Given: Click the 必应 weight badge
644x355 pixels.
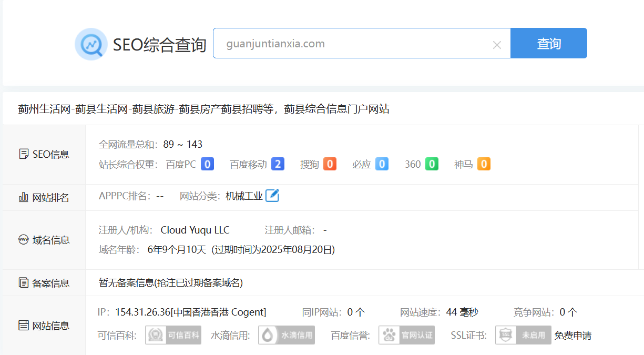Looking at the screenshot, I should pos(382,164).
